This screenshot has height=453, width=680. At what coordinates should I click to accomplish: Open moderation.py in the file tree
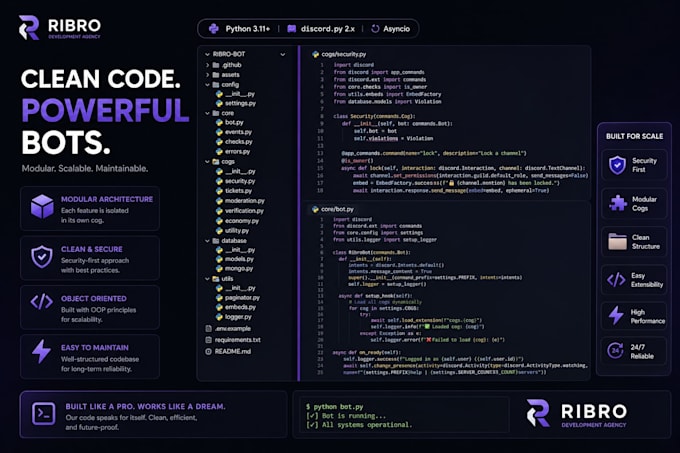(x=245, y=201)
